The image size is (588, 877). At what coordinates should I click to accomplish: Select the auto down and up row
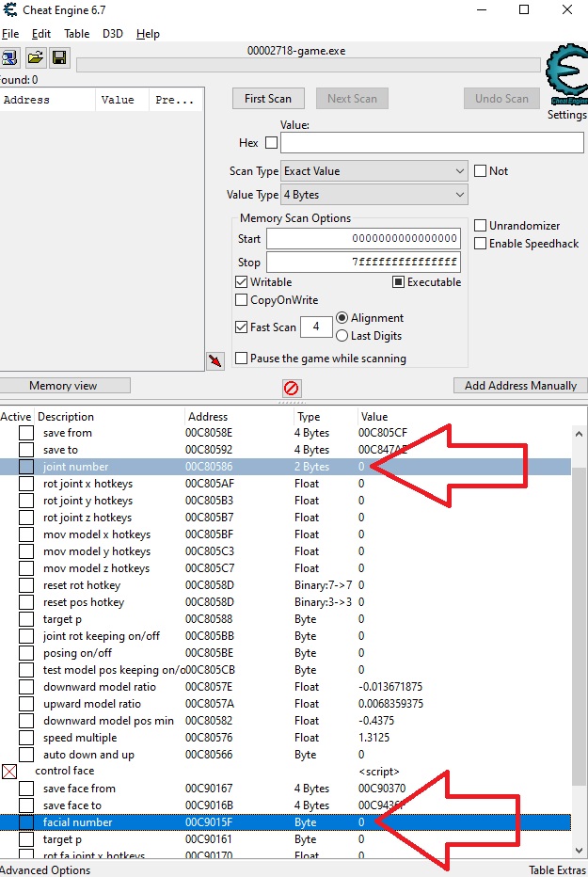[x=285, y=755]
